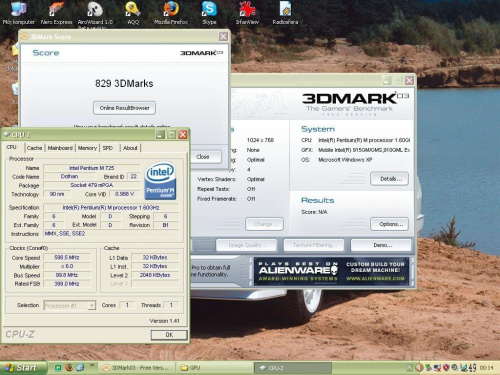500x375 pixels.
Task: Click the Bus Speed value
Action: [x=67, y=275]
